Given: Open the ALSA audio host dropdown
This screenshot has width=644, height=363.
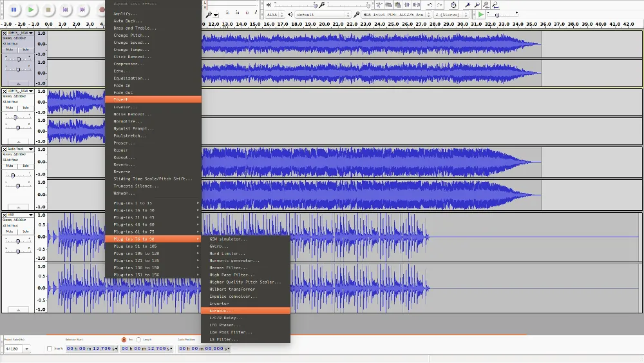Looking at the screenshot, I should click(x=275, y=14).
